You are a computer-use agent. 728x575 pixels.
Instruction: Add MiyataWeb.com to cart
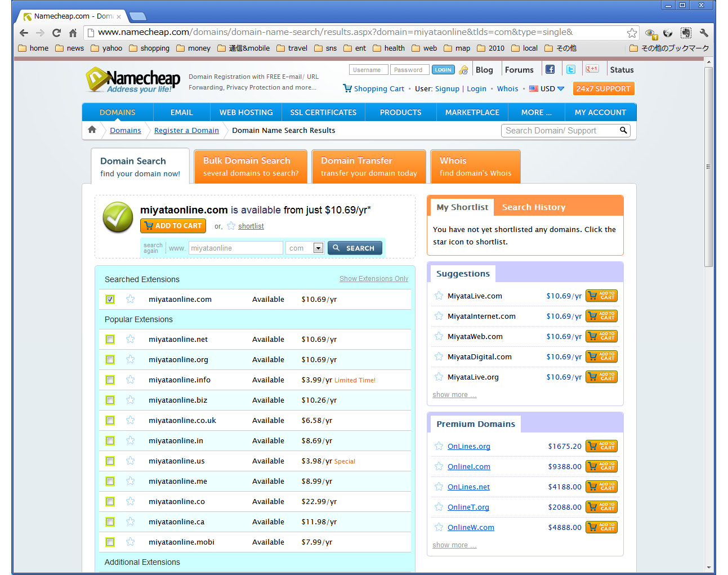(601, 336)
